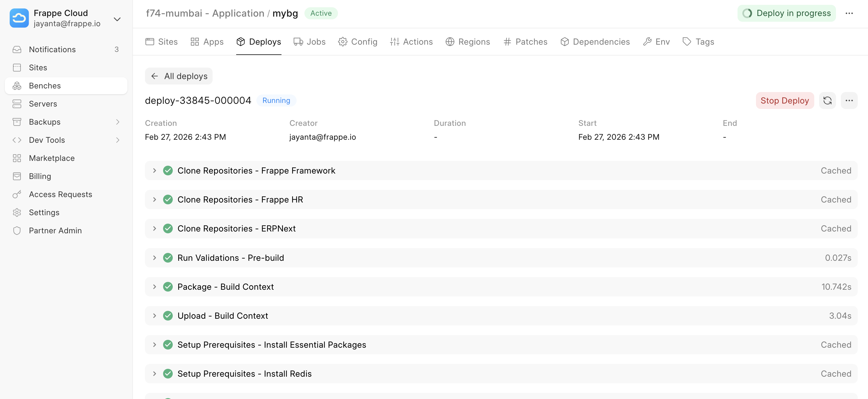This screenshot has height=399, width=868.
Task: Click the Frappe Cloud logo icon
Action: coord(19,18)
